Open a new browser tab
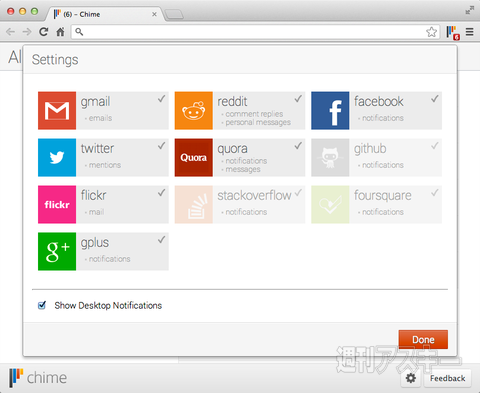The height and width of the screenshot is (393, 480). point(174,14)
